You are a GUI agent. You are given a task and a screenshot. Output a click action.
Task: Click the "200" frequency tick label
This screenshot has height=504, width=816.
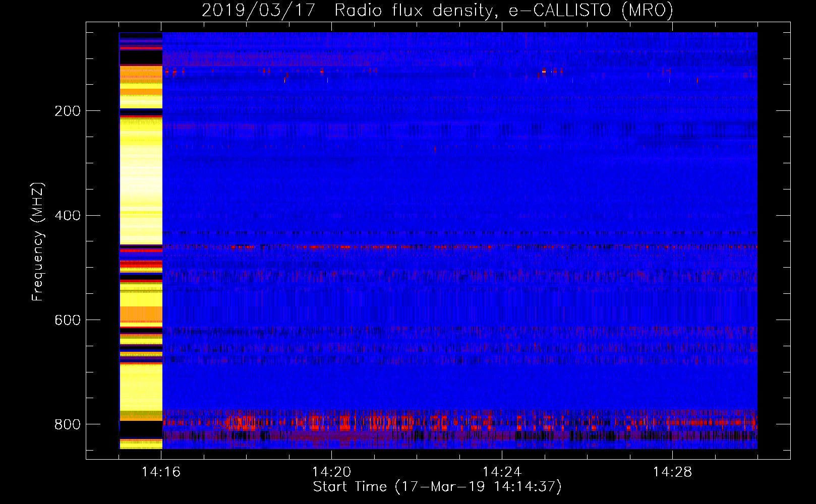click(x=67, y=111)
